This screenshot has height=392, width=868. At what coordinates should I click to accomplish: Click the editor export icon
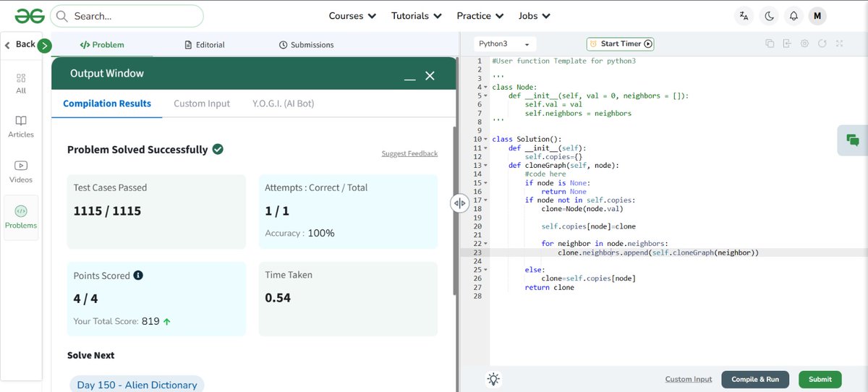tap(787, 44)
